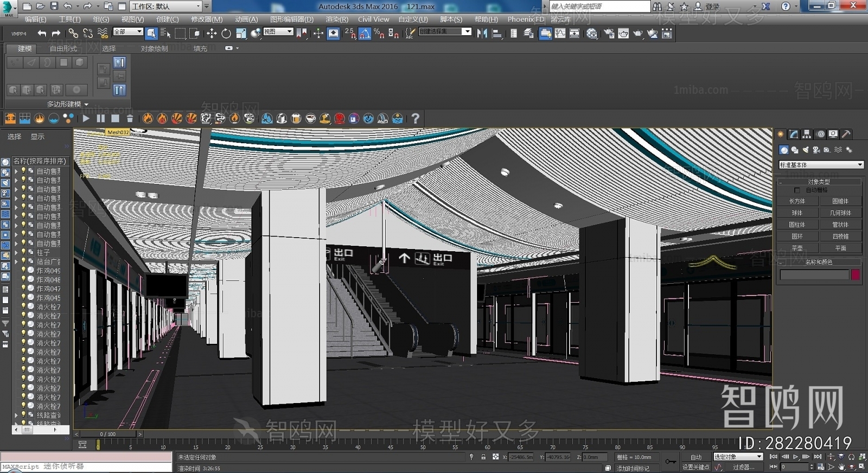Collapse the 对象类型 rollout
The image size is (868, 473).
(819, 182)
